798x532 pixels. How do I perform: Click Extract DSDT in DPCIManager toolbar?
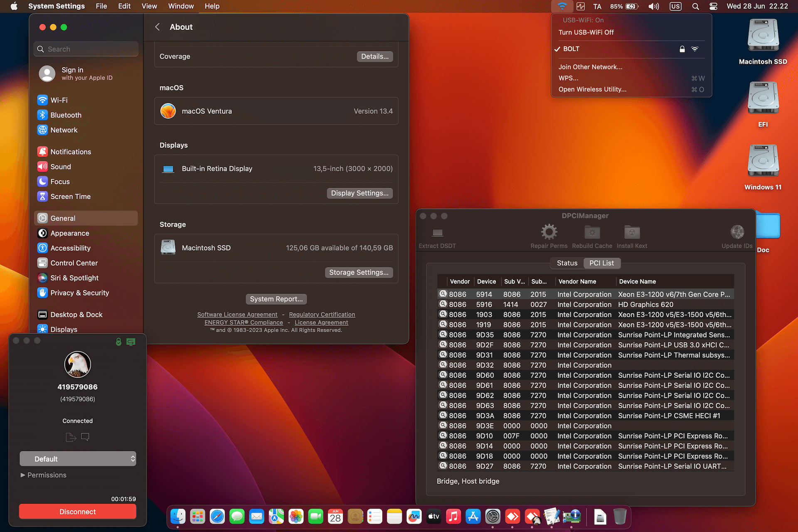[437, 237]
